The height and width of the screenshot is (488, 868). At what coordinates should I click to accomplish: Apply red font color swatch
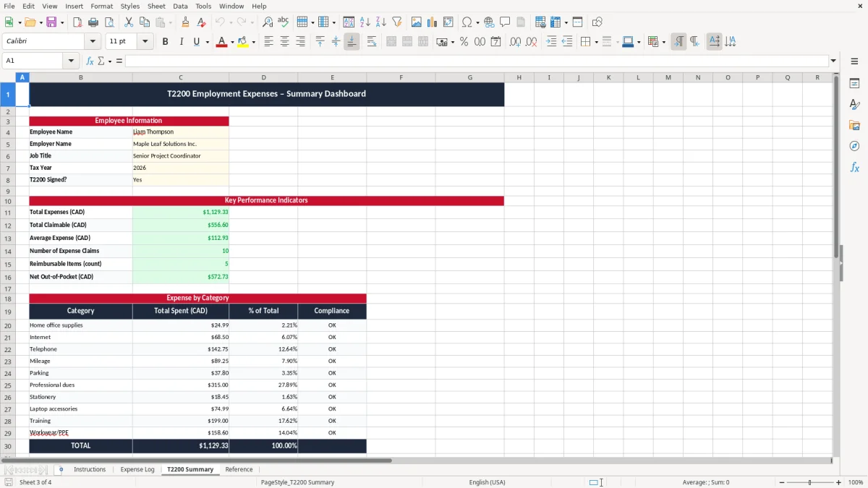221,42
